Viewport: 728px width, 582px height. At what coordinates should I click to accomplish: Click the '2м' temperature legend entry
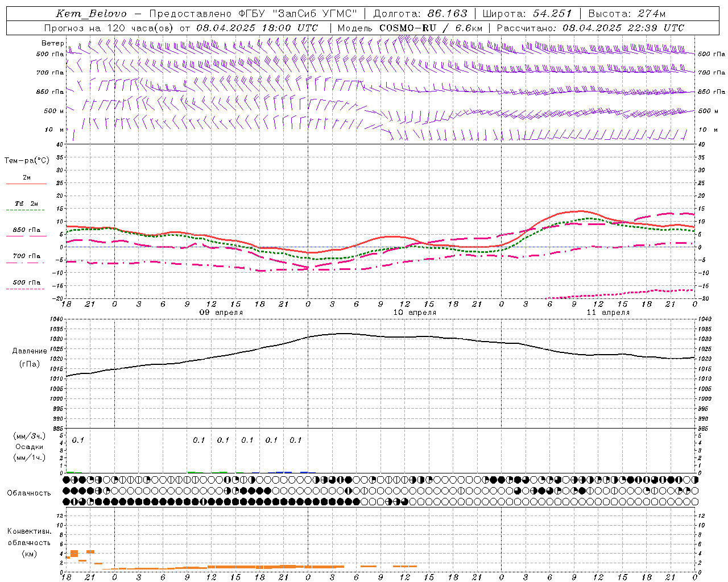pos(27,178)
